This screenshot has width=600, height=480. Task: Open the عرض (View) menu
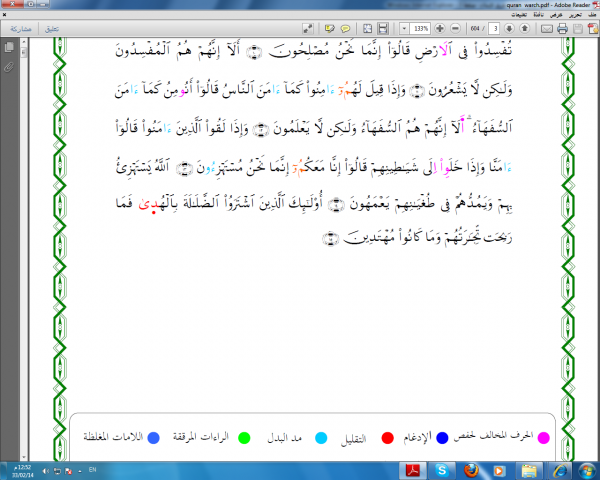(x=556, y=15)
